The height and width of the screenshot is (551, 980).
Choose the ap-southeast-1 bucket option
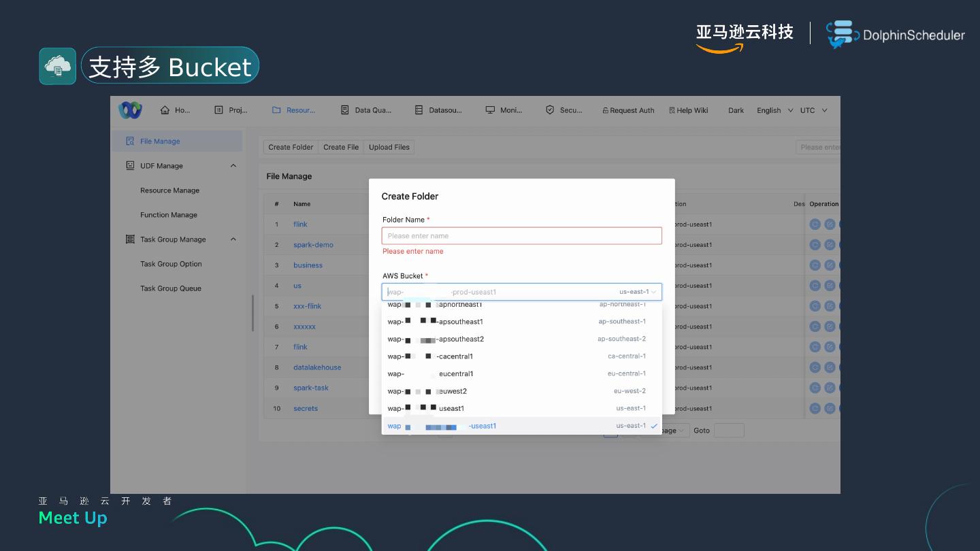click(521, 322)
